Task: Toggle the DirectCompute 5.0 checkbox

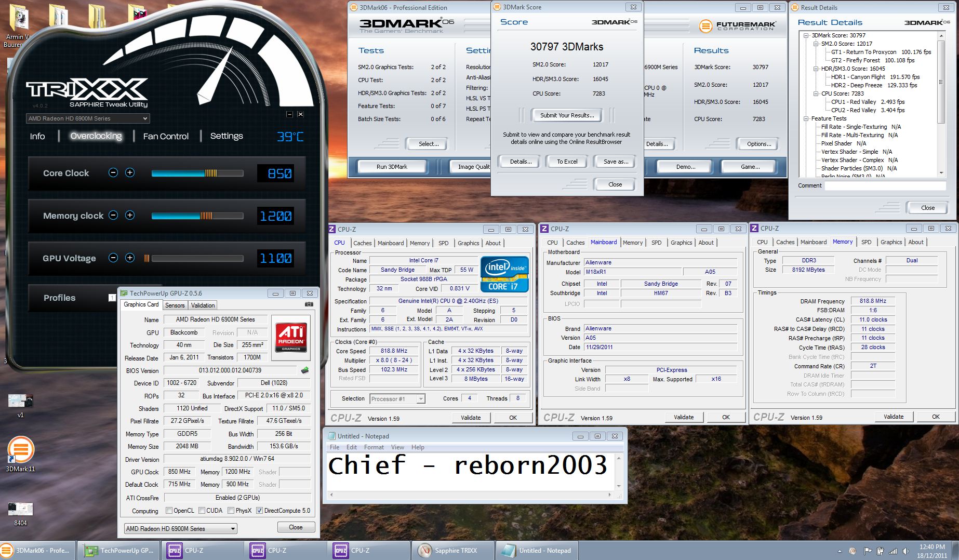Action: 259,511
